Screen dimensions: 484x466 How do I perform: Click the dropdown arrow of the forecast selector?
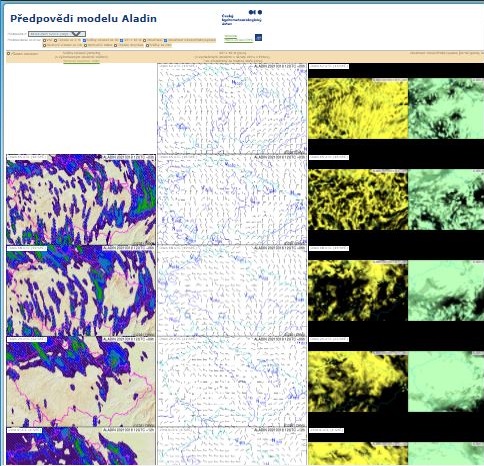tap(76, 34)
